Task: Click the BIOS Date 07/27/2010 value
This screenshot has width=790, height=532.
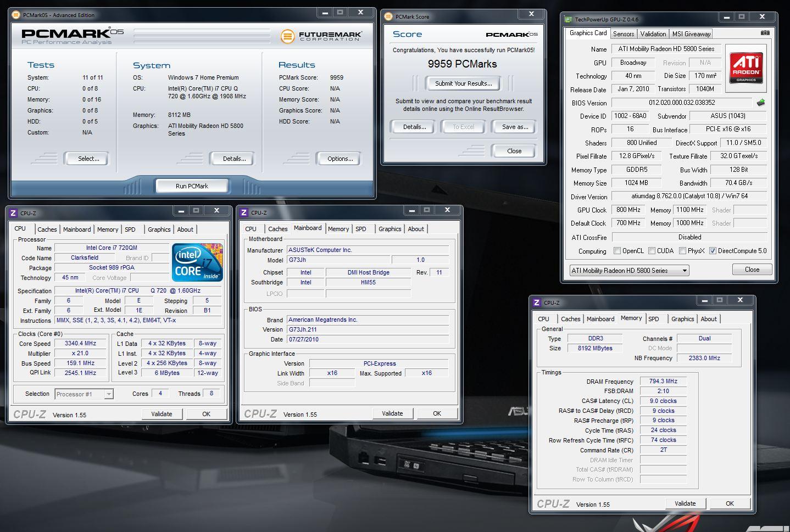Action: (x=368, y=339)
